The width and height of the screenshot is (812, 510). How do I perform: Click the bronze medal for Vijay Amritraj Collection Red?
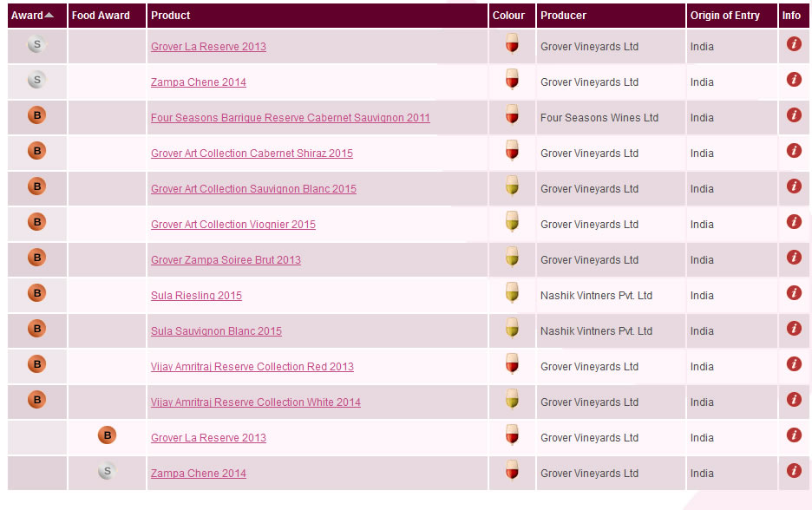click(36, 364)
